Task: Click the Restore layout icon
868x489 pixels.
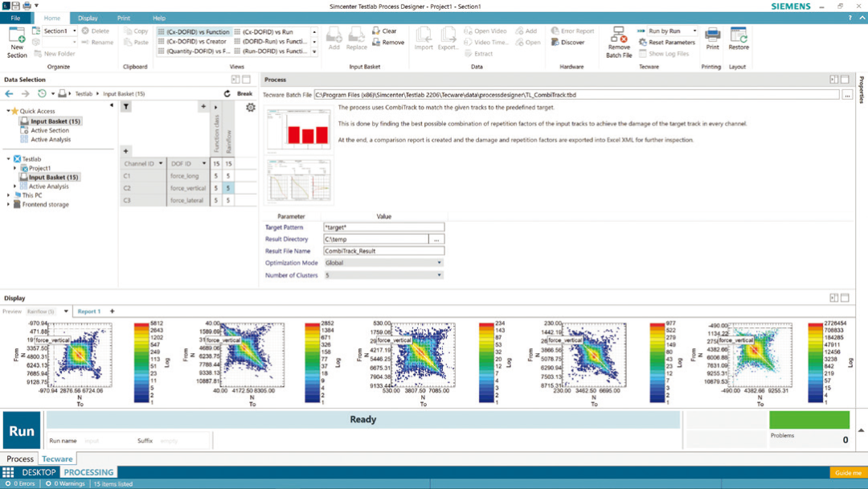Action: click(739, 35)
